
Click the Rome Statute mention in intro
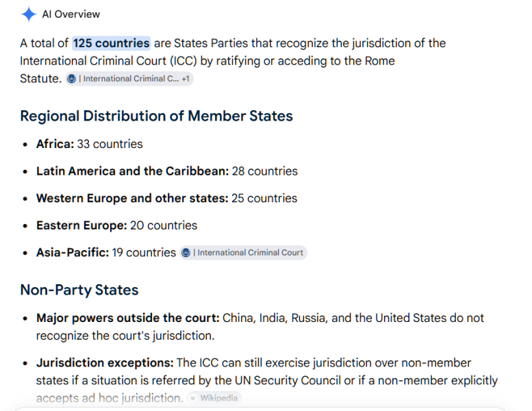(380, 61)
